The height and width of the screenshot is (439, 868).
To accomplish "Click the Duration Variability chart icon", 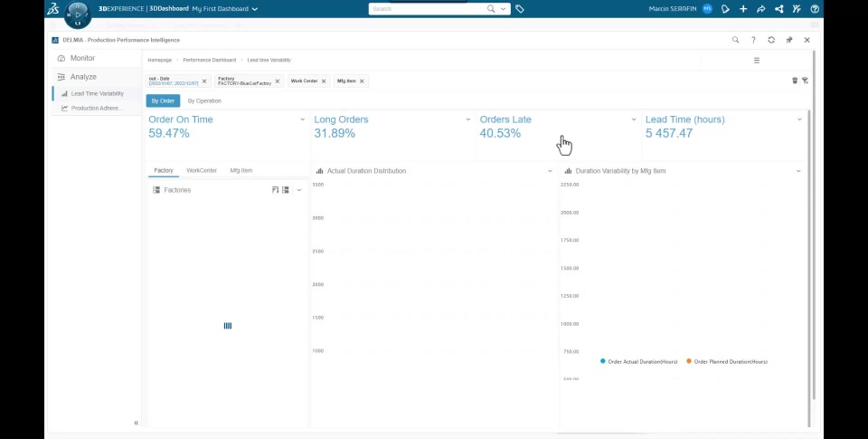I will (568, 171).
